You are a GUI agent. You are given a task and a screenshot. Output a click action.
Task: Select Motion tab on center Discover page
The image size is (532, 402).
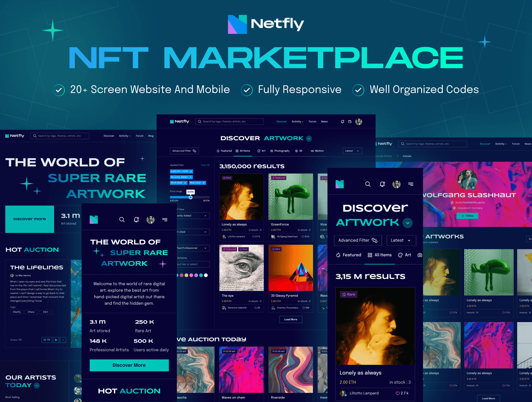[317, 151]
